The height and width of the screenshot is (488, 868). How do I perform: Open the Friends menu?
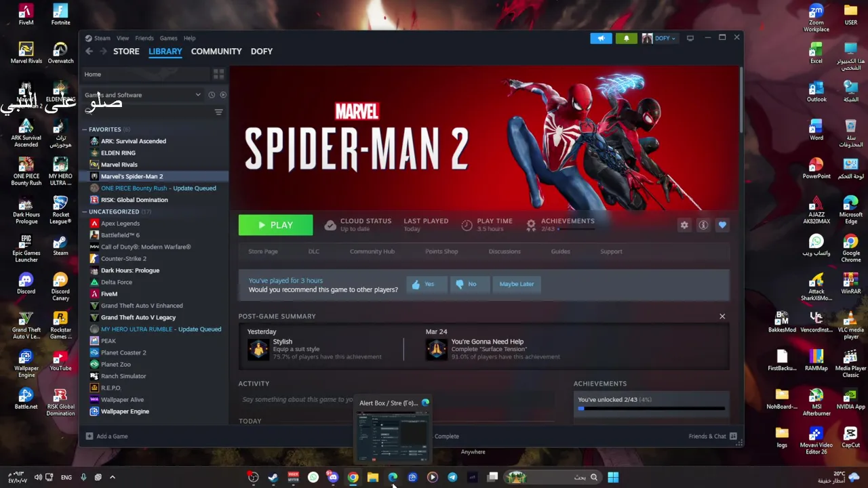coord(144,38)
